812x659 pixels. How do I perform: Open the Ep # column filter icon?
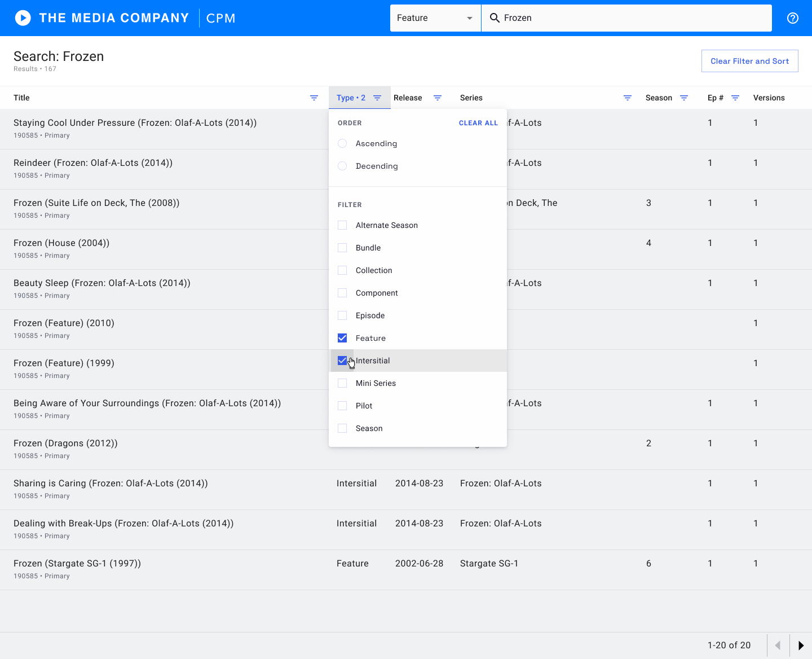[735, 98]
